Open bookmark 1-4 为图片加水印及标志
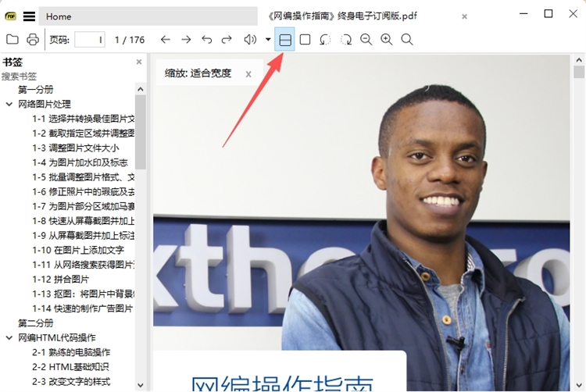The height and width of the screenshot is (392, 586). (x=80, y=162)
